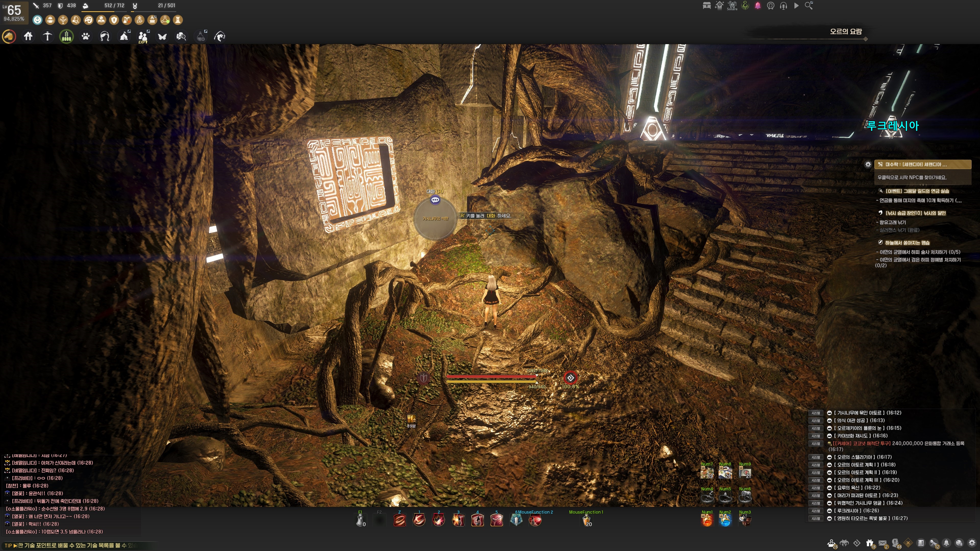Open the horse mount icon

point(9,36)
